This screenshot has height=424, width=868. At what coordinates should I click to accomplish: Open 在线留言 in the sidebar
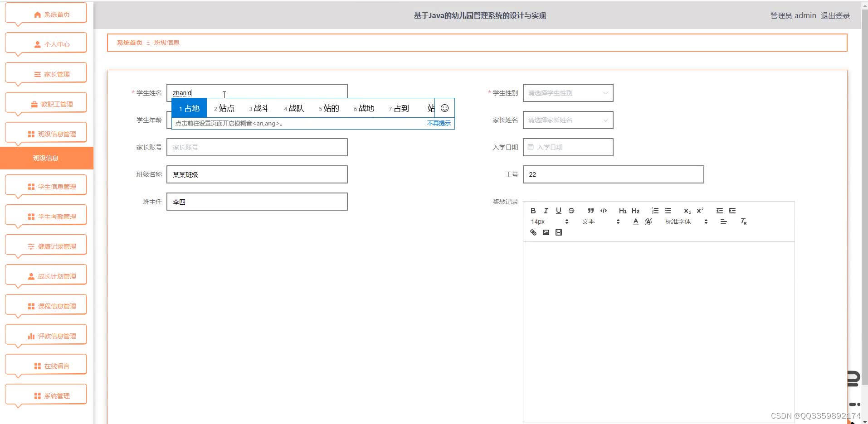pyautogui.click(x=46, y=366)
